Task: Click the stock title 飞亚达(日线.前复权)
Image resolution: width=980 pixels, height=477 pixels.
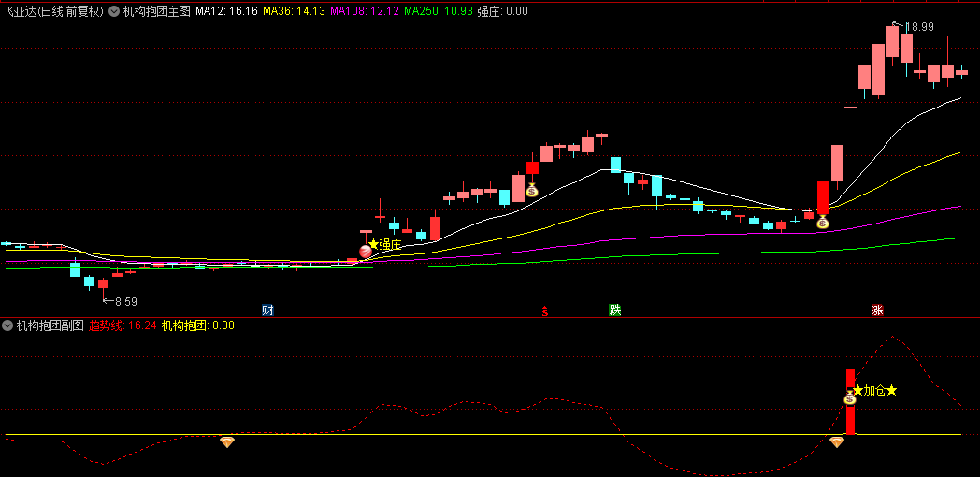Action: [x=53, y=11]
